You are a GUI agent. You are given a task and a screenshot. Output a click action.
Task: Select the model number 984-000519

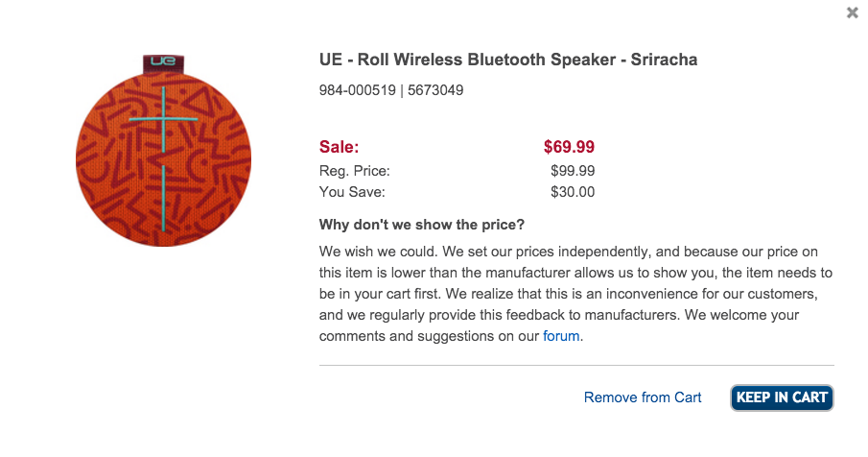357,89
